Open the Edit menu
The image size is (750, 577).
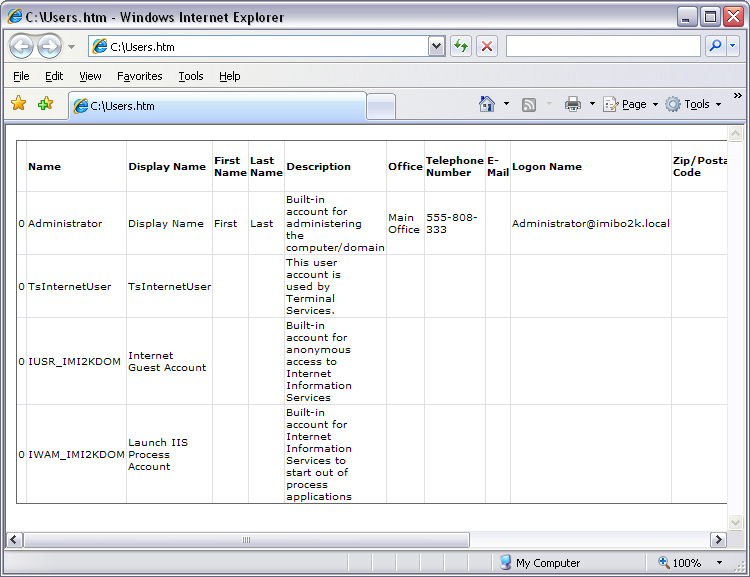click(x=54, y=76)
